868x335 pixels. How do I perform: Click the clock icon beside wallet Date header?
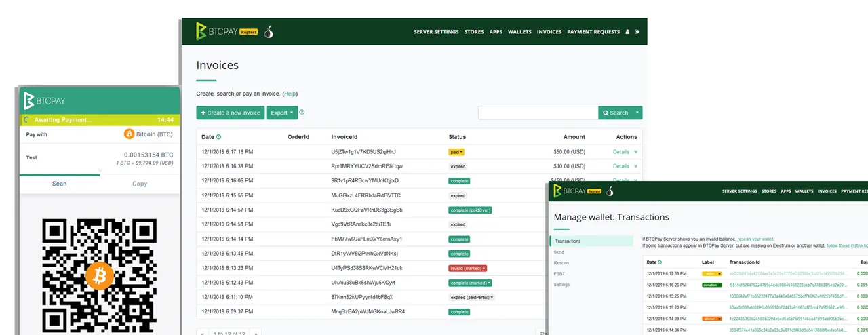[660, 262]
